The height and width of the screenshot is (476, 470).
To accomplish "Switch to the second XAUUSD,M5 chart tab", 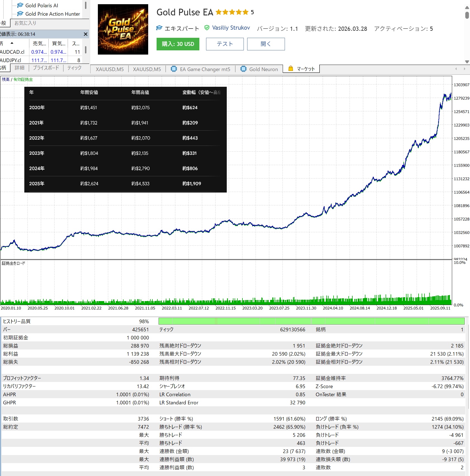I will pos(147,69).
